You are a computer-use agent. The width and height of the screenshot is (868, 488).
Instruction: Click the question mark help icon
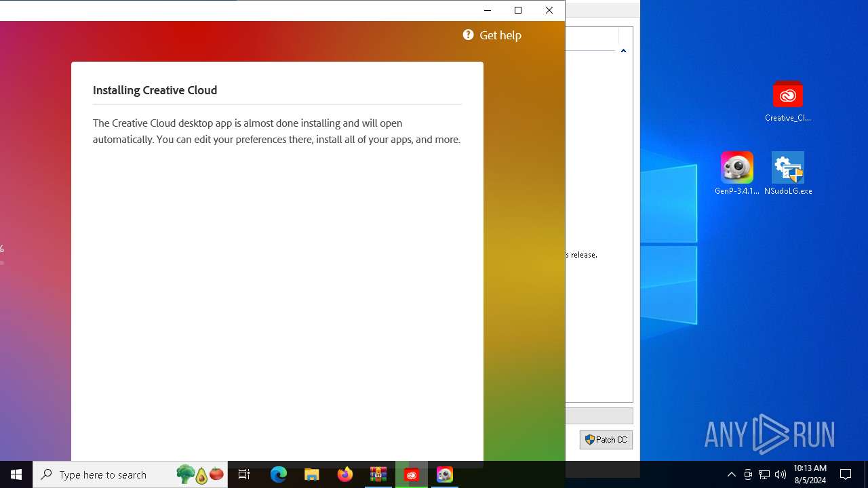coord(468,35)
